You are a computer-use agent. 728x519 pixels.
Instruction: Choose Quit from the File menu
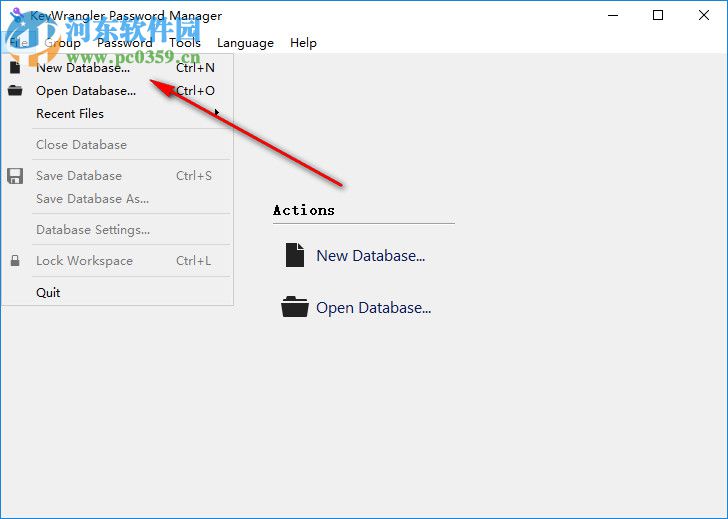point(117,292)
